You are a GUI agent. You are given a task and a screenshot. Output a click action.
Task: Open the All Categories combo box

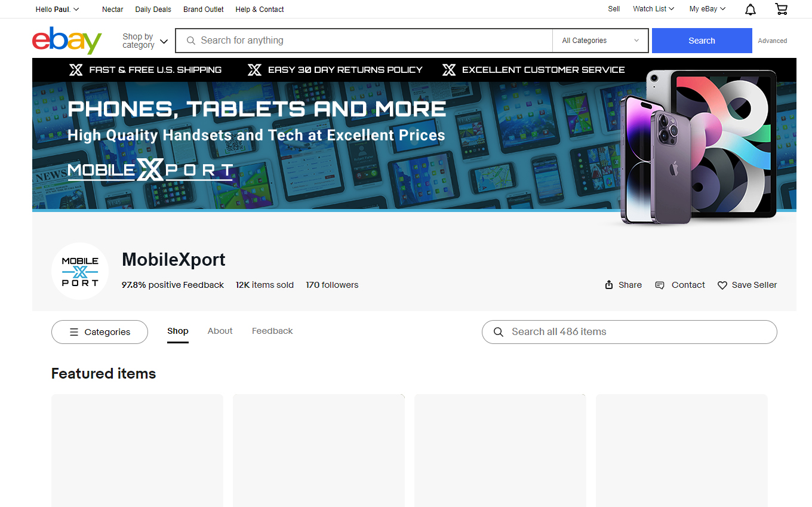coord(600,41)
